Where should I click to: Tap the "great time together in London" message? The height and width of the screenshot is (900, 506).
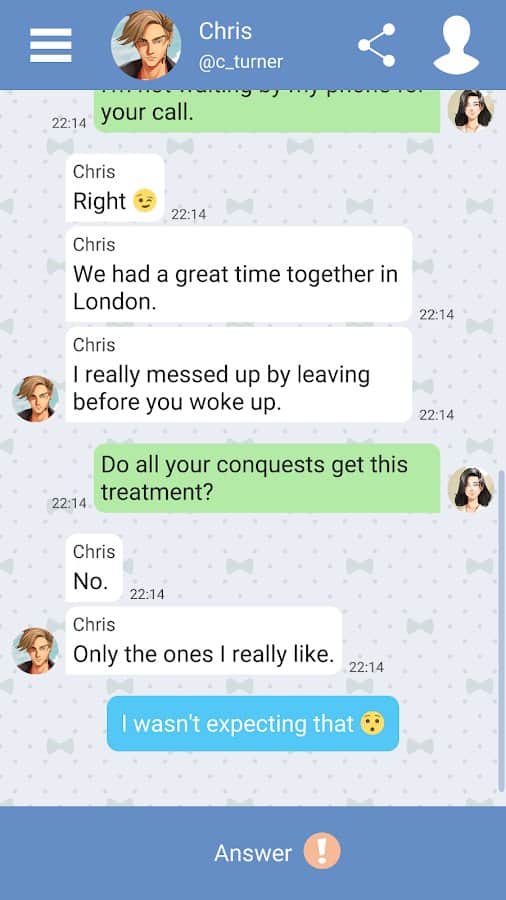(x=239, y=274)
